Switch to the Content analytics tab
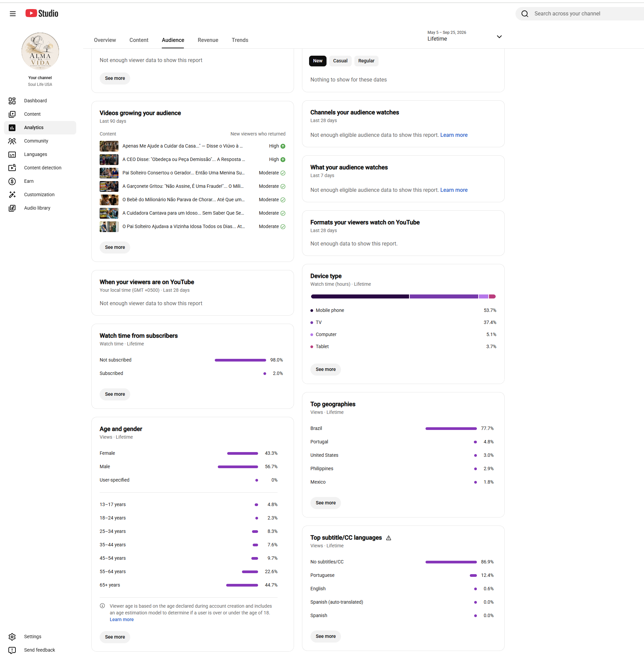The image size is (644, 659). click(x=139, y=40)
